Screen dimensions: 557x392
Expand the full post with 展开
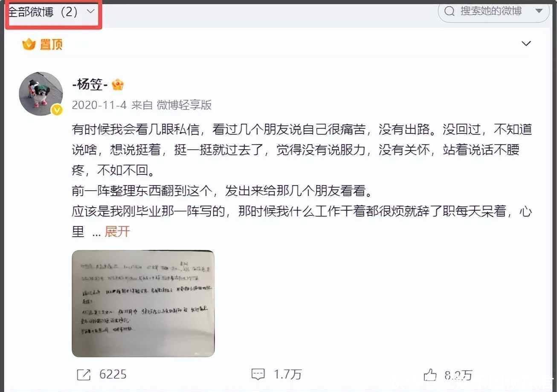point(117,232)
